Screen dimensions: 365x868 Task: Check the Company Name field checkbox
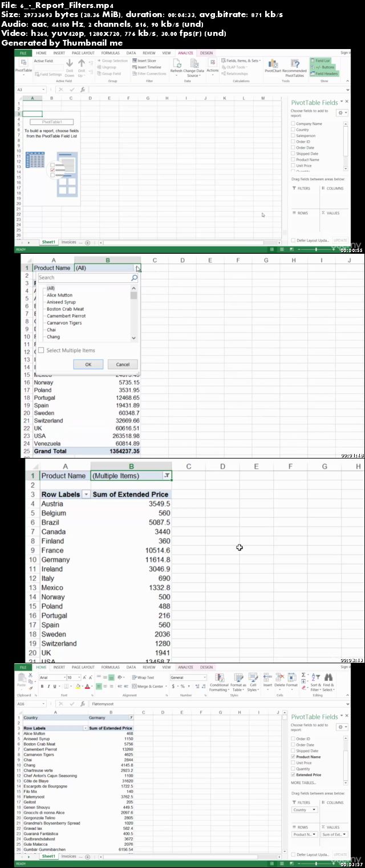click(293, 124)
